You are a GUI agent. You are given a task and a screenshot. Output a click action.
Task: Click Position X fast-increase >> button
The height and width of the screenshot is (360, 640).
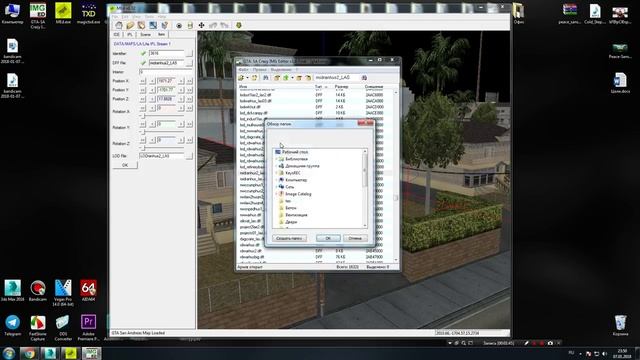[189, 81]
